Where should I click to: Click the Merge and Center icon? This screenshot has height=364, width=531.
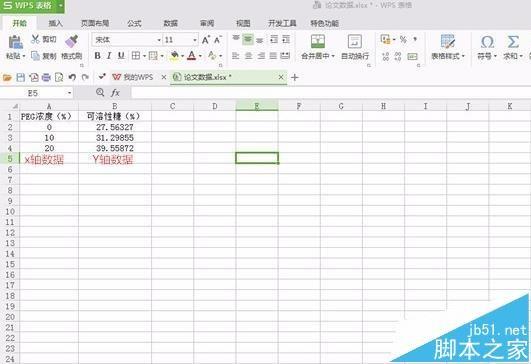[318, 41]
